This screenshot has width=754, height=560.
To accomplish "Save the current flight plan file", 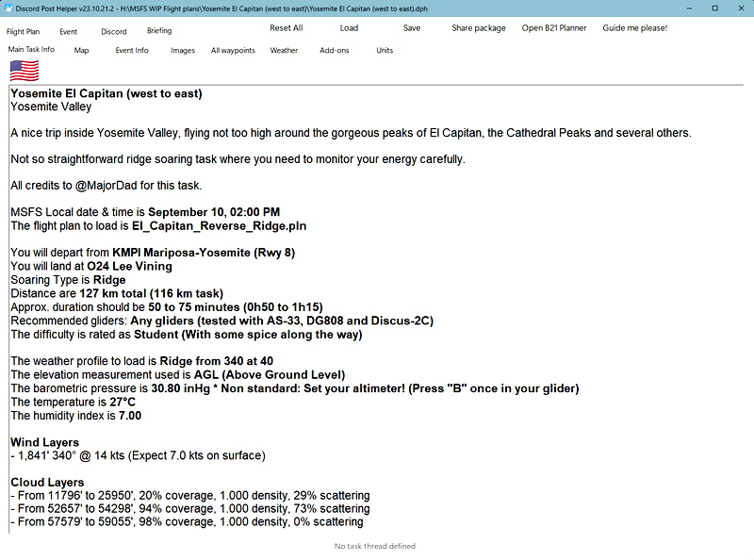I will (412, 28).
